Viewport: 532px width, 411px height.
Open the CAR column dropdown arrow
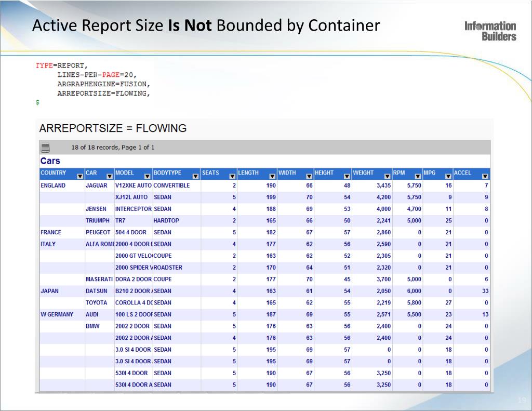(x=110, y=176)
